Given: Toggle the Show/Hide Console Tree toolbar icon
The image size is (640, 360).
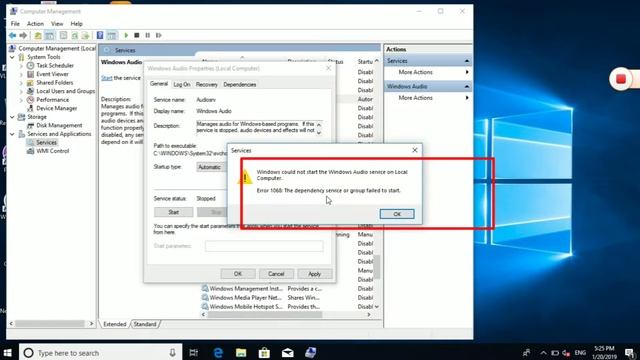Looking at the screenshot, I should click(x=49, y=36).
